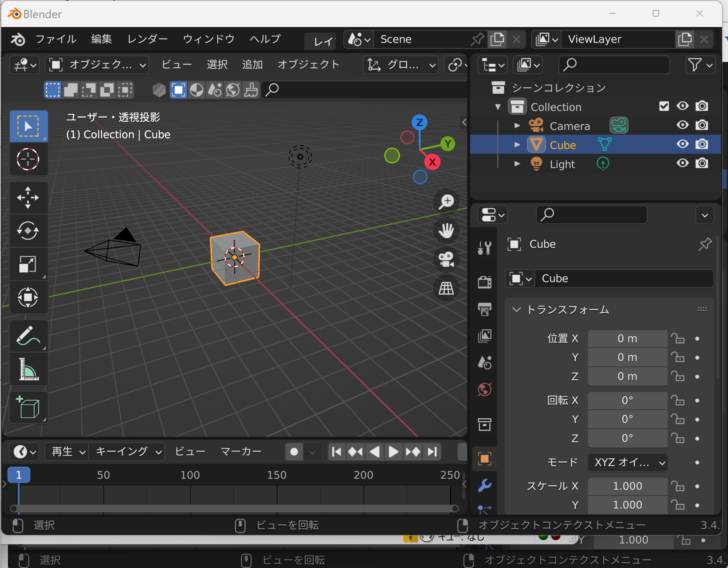Open the rotation mode XYZ Euler dropdown
Image resolution: width=728 pixels, height=568 pixels.
[627, 462]
